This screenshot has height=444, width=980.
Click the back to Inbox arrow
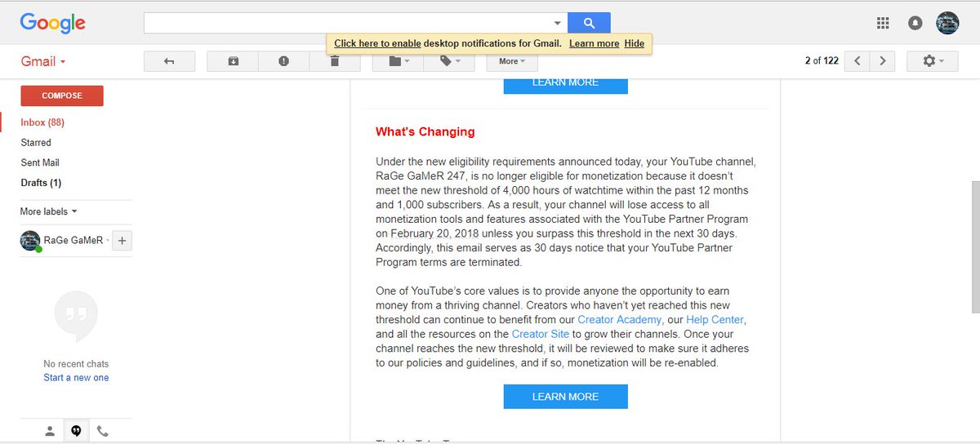(169, 61)
